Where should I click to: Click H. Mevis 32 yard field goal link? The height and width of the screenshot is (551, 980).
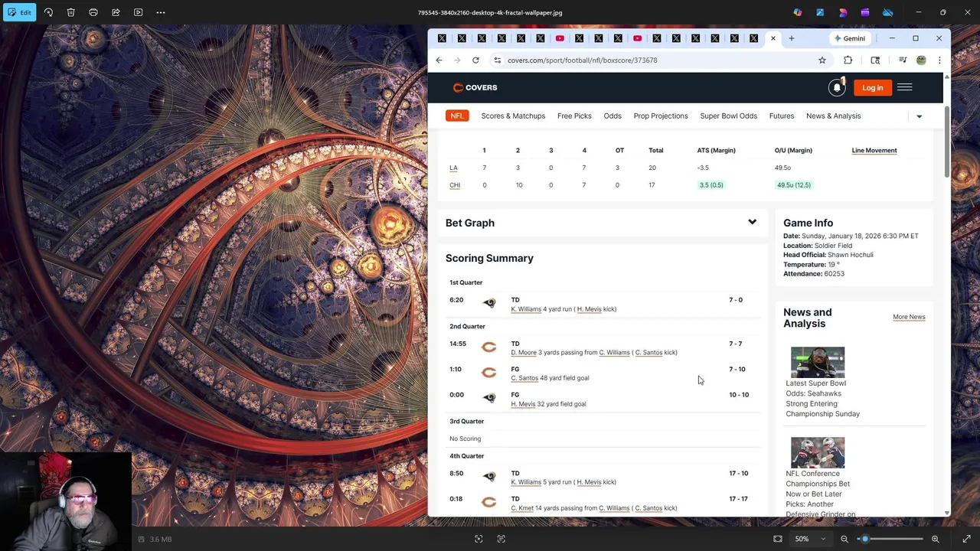click(x=523, y=404)
